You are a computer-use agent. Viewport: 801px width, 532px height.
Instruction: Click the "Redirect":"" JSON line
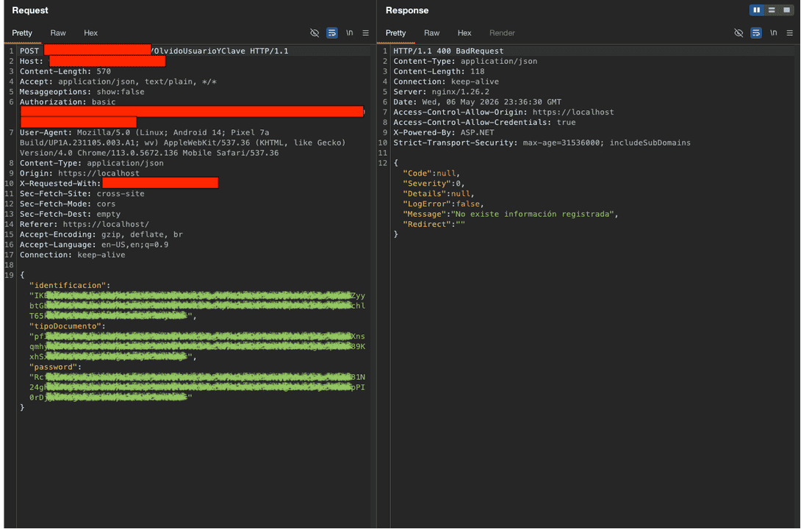tap(434, 224)
